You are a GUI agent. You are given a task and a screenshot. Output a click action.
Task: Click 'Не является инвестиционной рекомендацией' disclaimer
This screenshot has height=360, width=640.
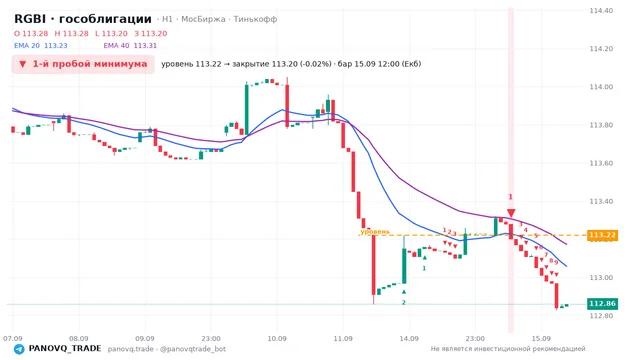508,349
